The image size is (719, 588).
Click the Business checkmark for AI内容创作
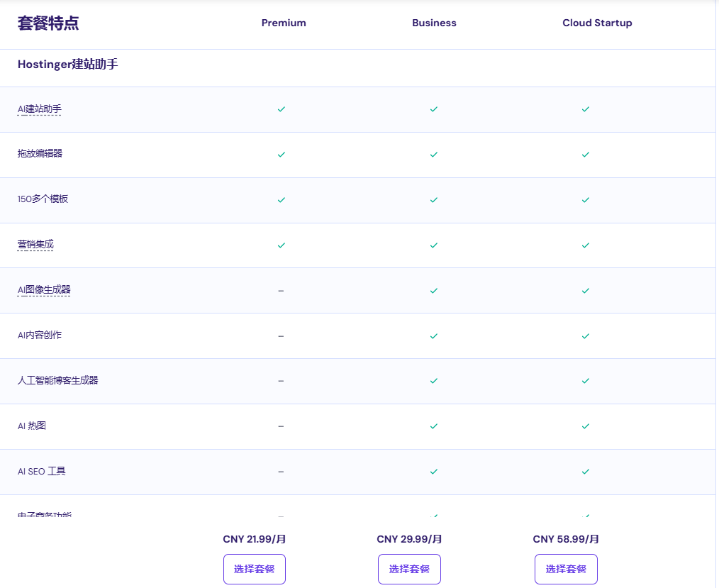(x=433, y=335)
